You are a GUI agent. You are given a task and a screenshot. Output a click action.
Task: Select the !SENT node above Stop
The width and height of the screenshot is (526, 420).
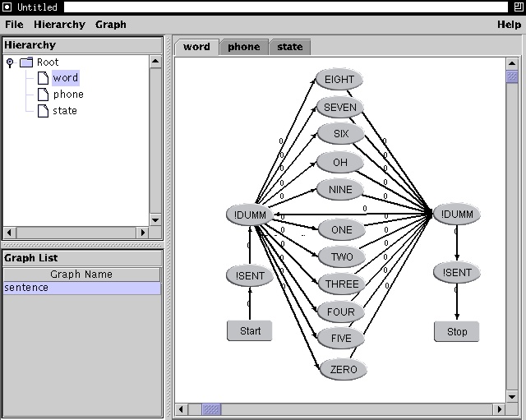(x=457, y=272)
